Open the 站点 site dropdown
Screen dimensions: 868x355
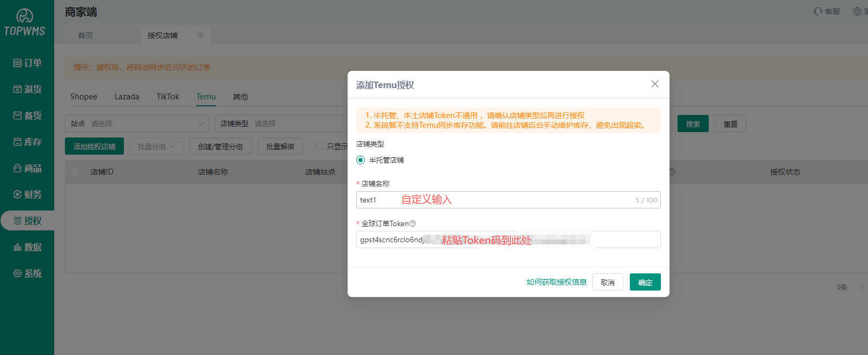coord(137,124)
